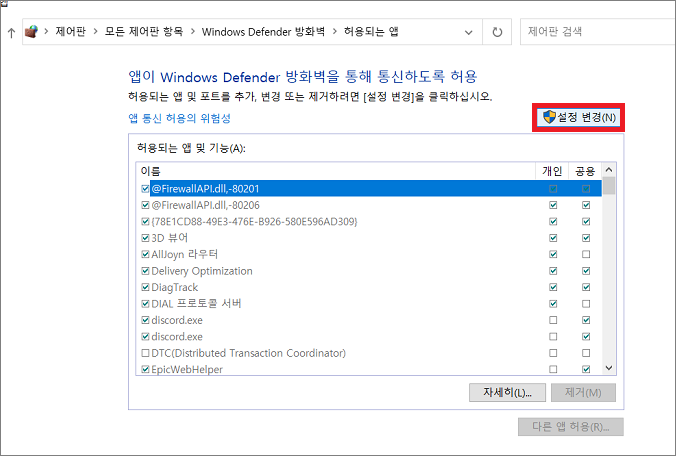Expand the chevron after 모든 제어판 항목
The image size is (676, 456).
tap(192, 31)
